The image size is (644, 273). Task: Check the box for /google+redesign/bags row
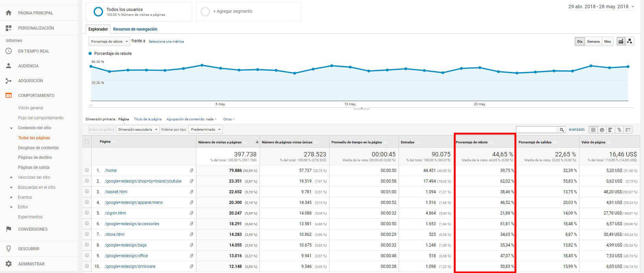click(x=87, y=244)
